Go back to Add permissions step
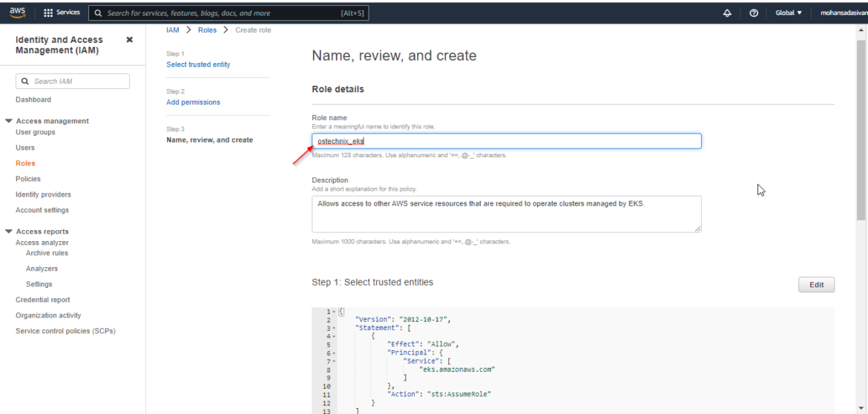The width and height of the screenshot is (868, 414). (193, 102)
